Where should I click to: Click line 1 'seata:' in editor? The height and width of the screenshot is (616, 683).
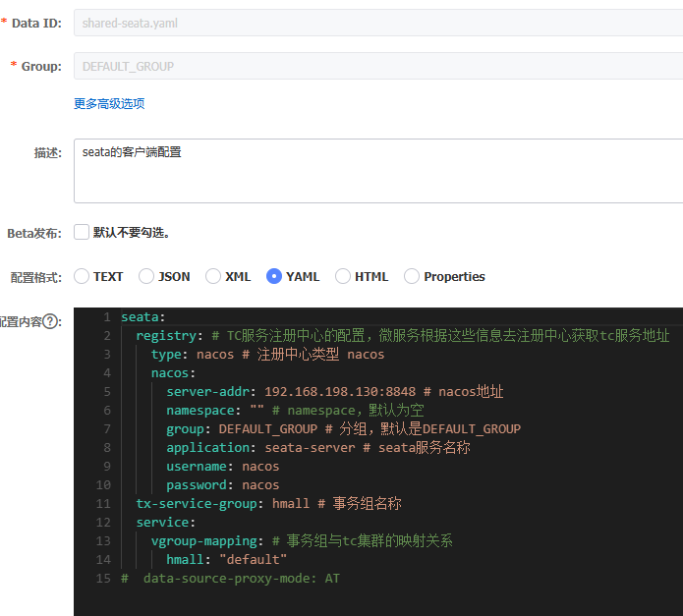coord(143,317)
